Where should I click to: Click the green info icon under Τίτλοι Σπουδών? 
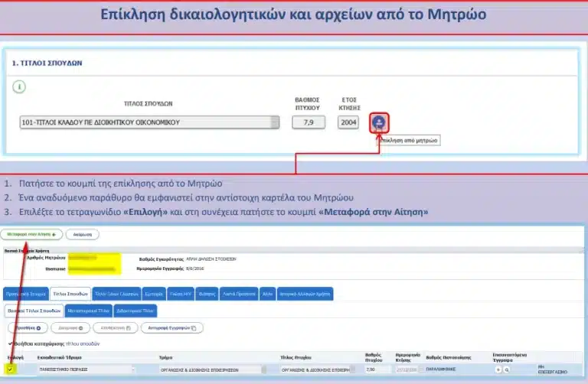[19, 87]
